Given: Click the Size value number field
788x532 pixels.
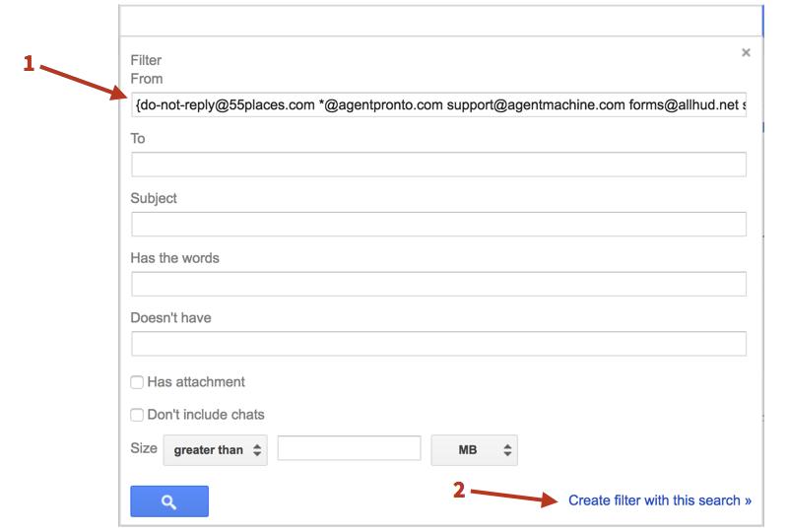Looking at the screenshot, I should [349, 448].
